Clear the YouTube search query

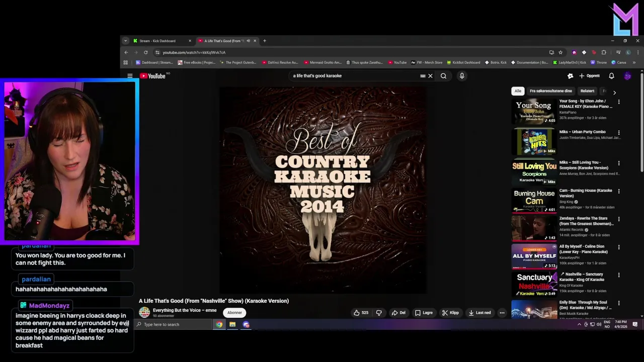tap(430, 76)
